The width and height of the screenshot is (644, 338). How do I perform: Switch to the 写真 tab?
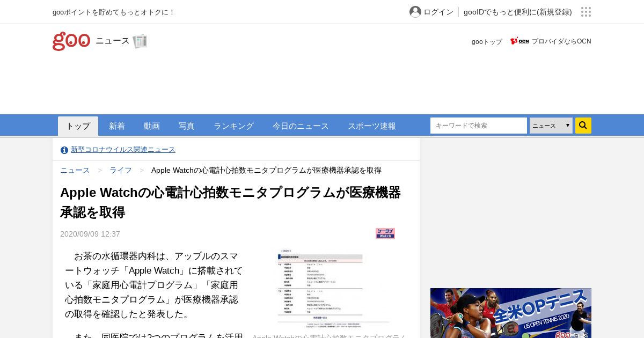[x=187, y=126]
